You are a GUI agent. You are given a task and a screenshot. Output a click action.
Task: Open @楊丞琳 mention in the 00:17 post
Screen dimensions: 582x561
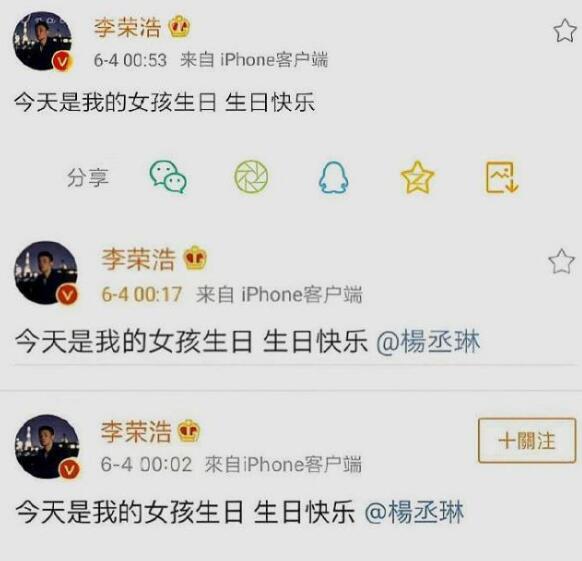pyautogui.click(x=428, y=342)
